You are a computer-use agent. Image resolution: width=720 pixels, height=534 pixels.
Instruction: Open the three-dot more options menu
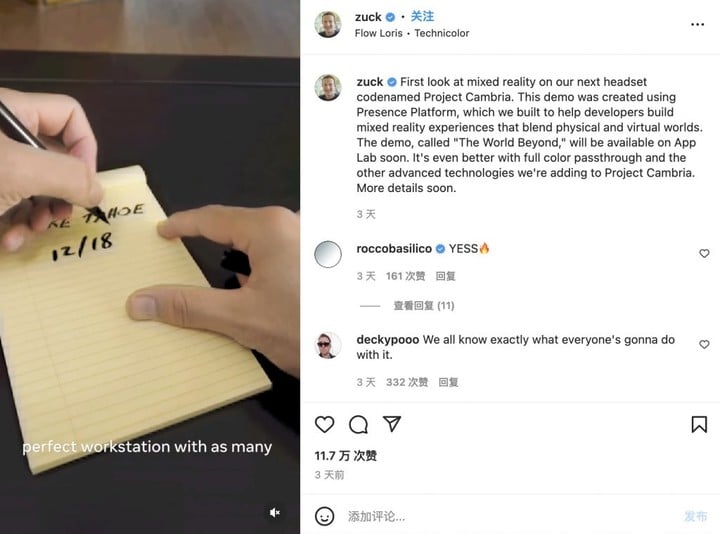pos(697,24)
